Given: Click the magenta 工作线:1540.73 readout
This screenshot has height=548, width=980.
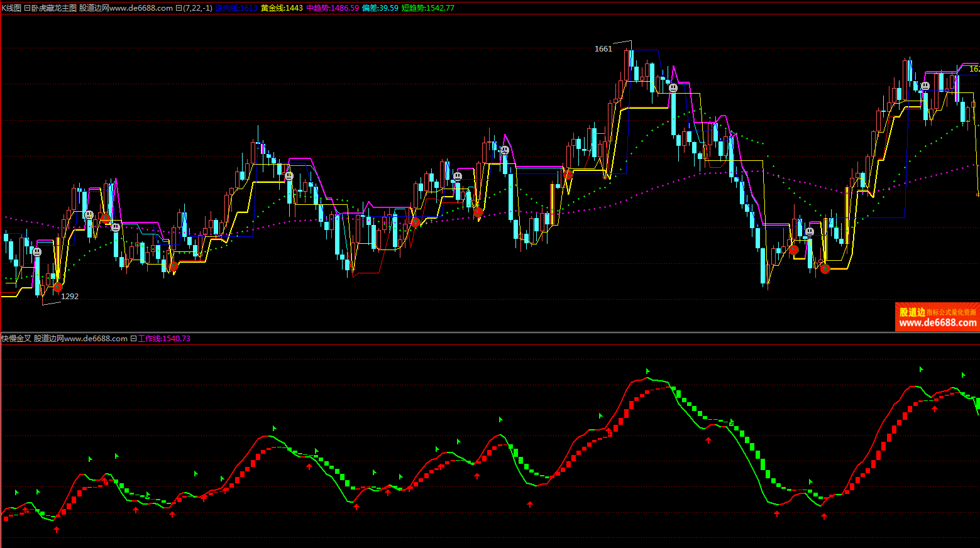Looking at the screenshot, I should click(x=164, y=339).
